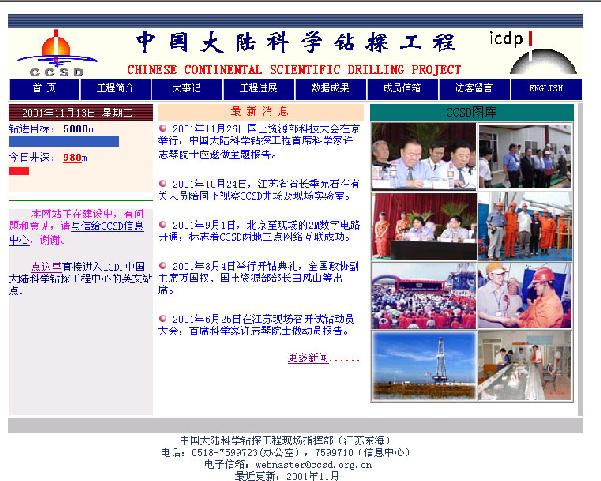Open 访客留言 guestbook tab
Screen dimensions: 601x481
pos(472,88)
